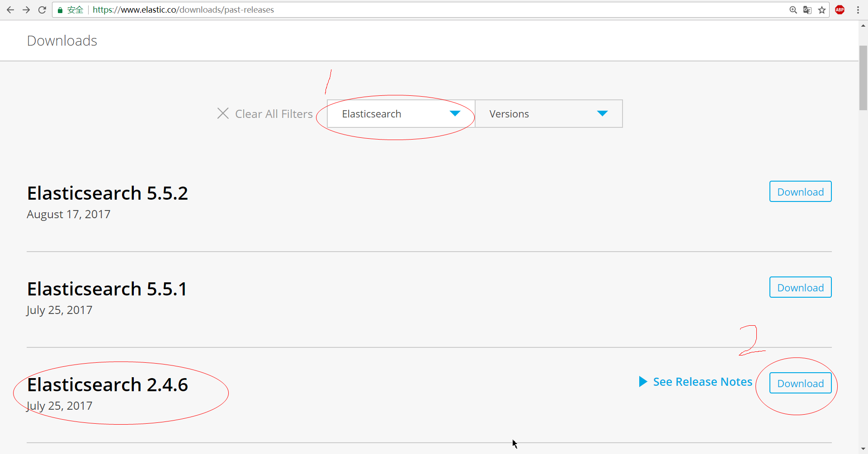
Task: Click the browser forward arrow
Action: click(x=26, y=10)
